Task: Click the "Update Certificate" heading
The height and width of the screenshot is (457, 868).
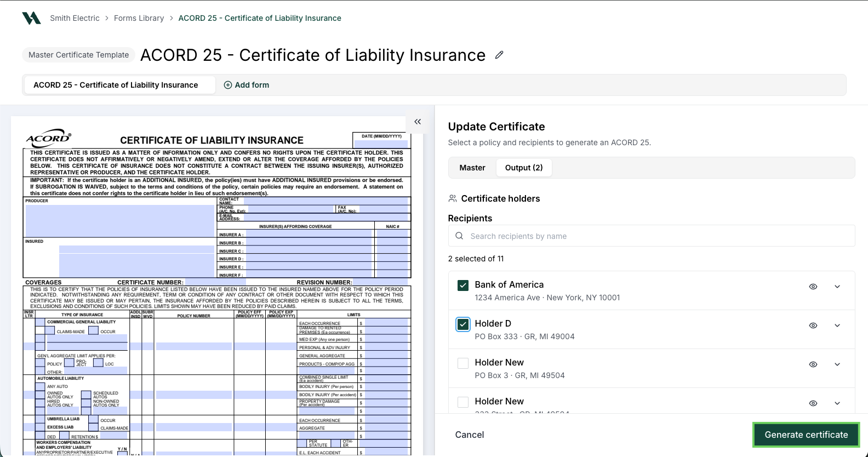Action: (496, 127)
